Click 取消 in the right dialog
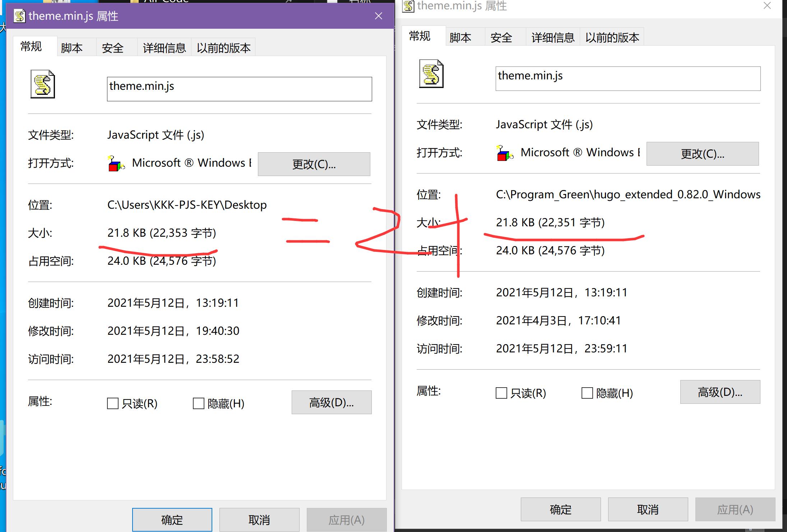The image size is (787, 532). point(648,509)
